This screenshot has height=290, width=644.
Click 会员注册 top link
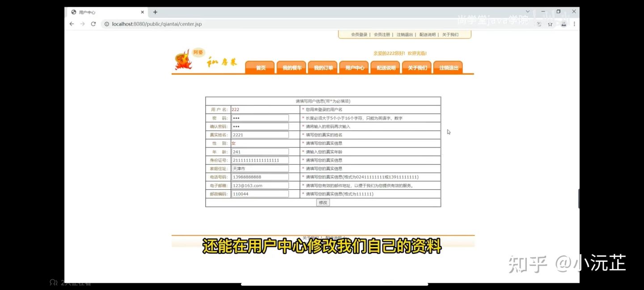(x=382, y=34)
